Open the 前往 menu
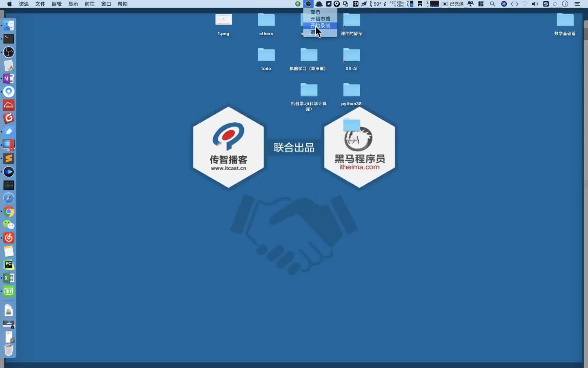This screenshot has height=368, width=588. point(89,4)
